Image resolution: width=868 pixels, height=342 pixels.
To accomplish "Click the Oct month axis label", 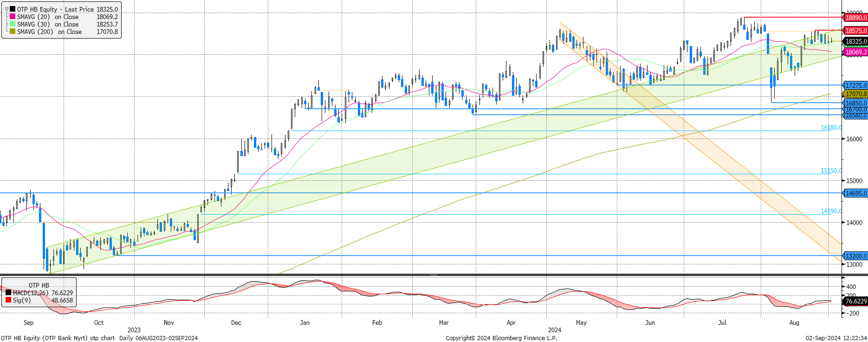I will [x=99, y=322].
